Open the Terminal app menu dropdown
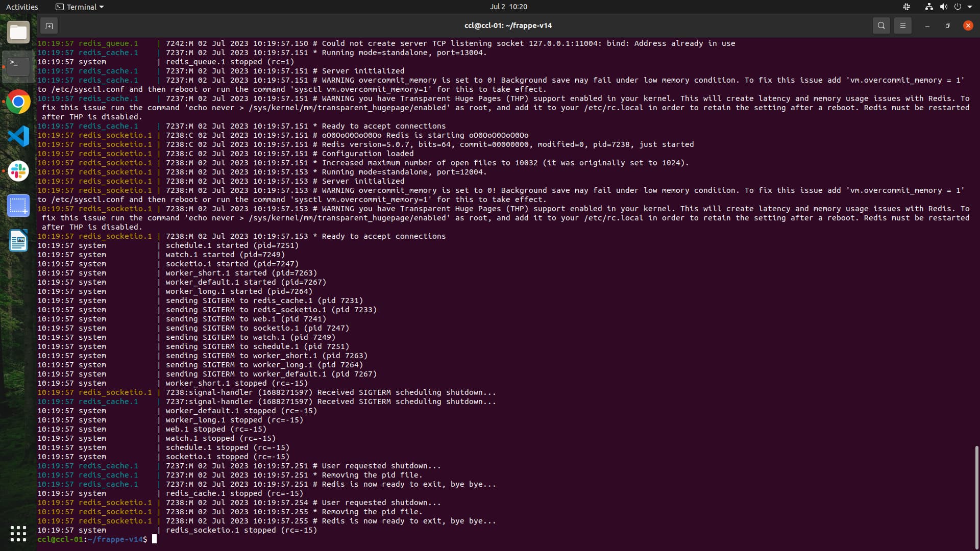980x551 pixels. coord(80,7)
